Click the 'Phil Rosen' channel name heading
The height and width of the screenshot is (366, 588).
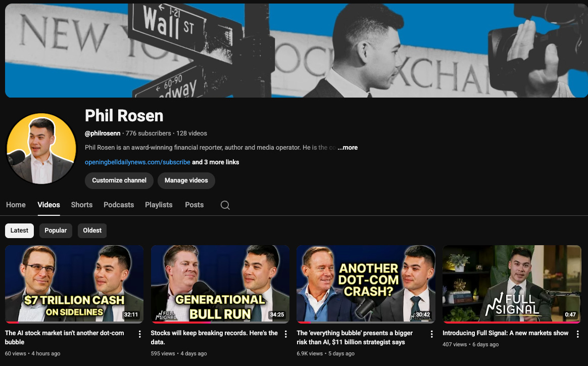(124, 116)
